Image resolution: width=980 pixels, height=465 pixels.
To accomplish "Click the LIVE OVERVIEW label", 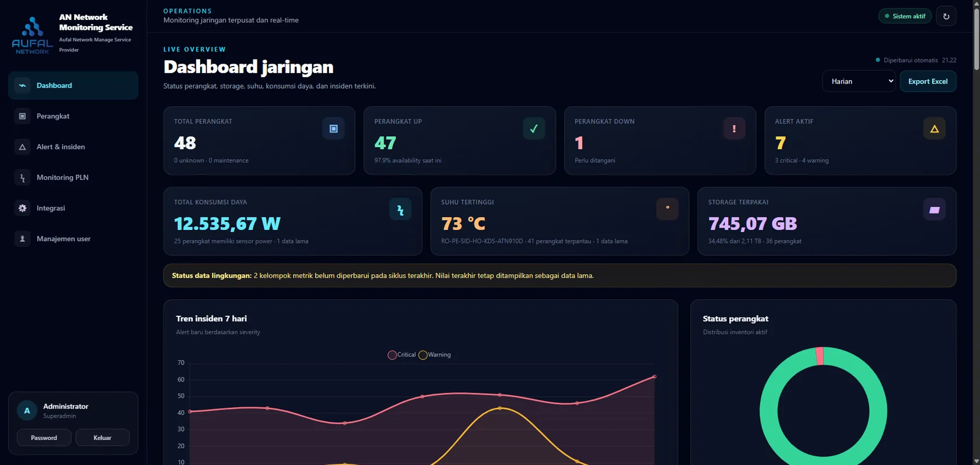I will [x=195, y=50].
